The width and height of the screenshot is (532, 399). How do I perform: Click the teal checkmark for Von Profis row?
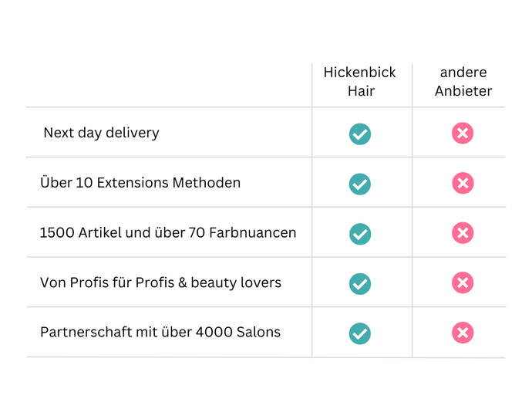click(360, 284)
